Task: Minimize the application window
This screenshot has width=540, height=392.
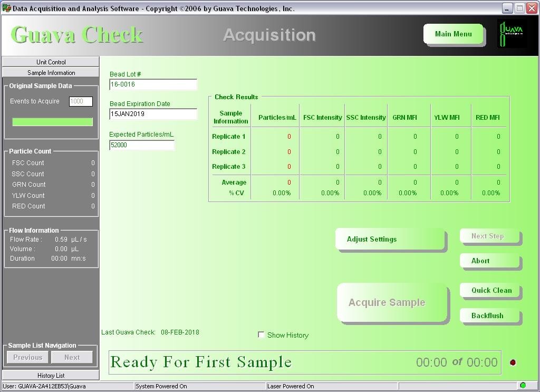Action: click(507, 8)
